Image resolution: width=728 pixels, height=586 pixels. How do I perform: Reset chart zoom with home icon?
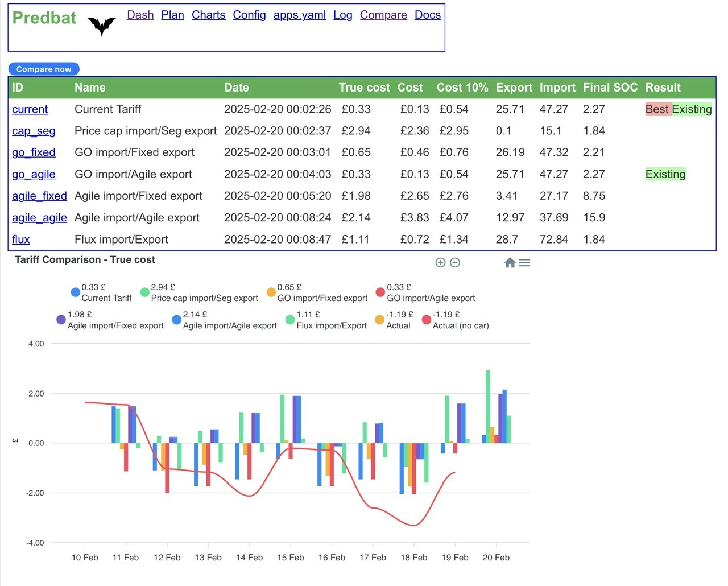(x=510, y=262)
